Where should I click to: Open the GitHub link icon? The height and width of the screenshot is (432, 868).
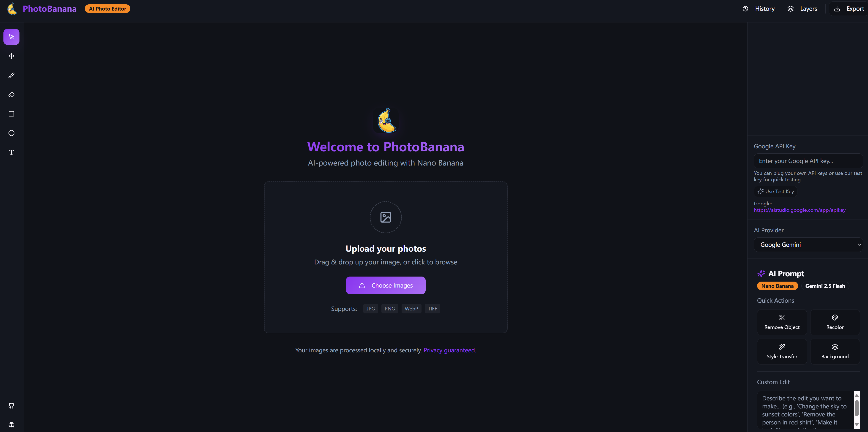click(x=11, y=405)
